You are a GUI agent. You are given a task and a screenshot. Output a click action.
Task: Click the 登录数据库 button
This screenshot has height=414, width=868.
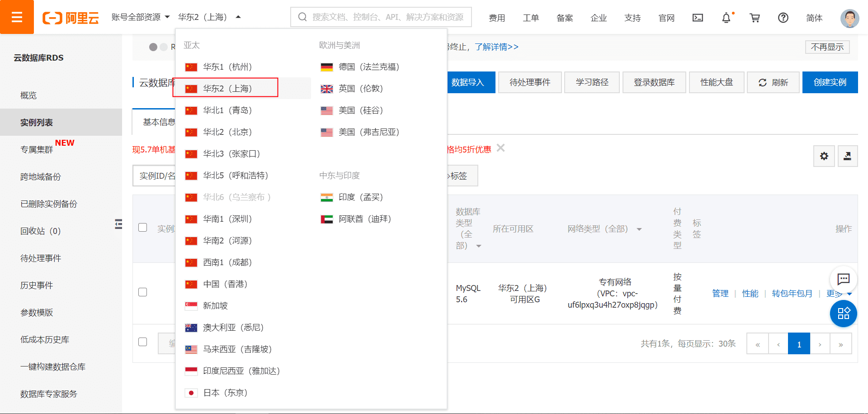click(654, 82)
